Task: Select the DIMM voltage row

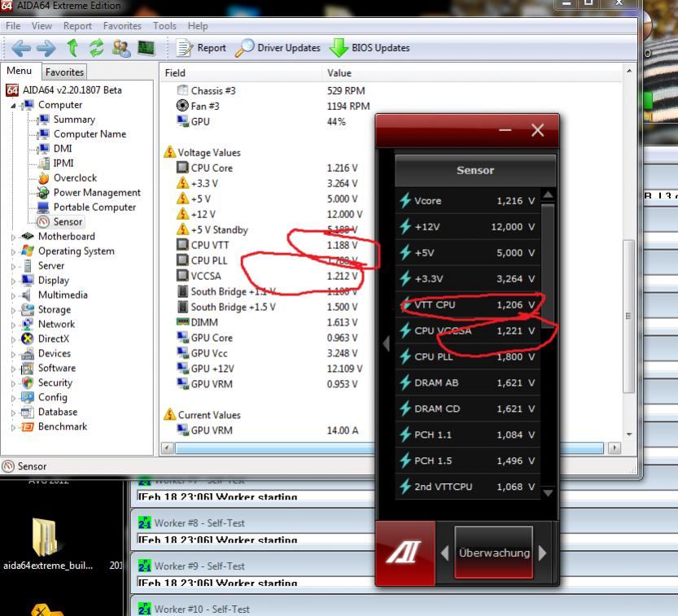Action: (268, 322)
